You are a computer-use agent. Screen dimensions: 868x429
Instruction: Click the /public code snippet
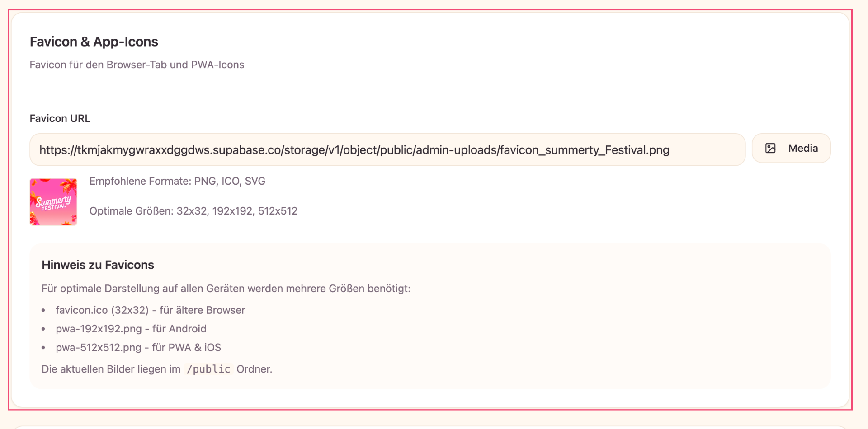pos(208,369)
